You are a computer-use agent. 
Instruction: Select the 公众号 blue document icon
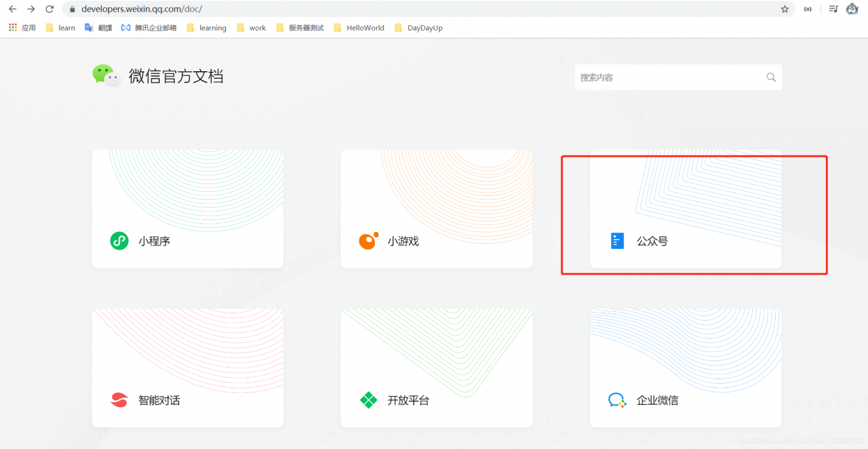[616, 240]
